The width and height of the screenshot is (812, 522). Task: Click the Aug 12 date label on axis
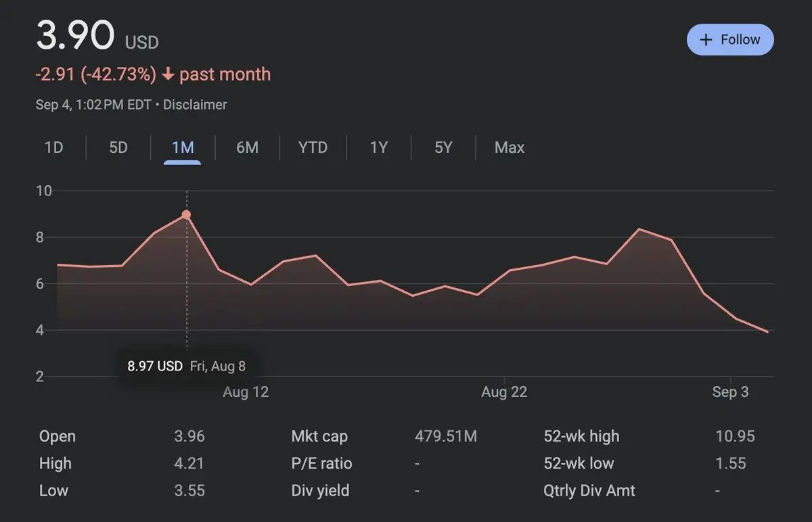pos(246,392)
